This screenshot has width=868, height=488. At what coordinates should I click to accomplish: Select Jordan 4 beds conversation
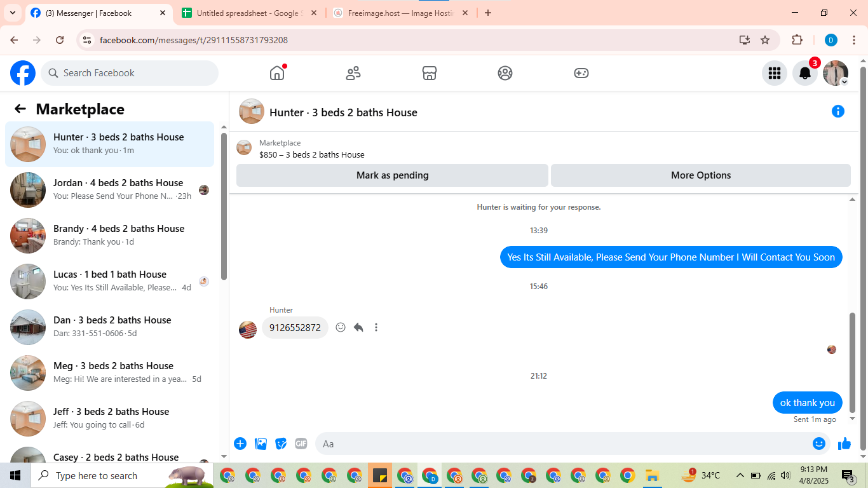coord(110,190)
